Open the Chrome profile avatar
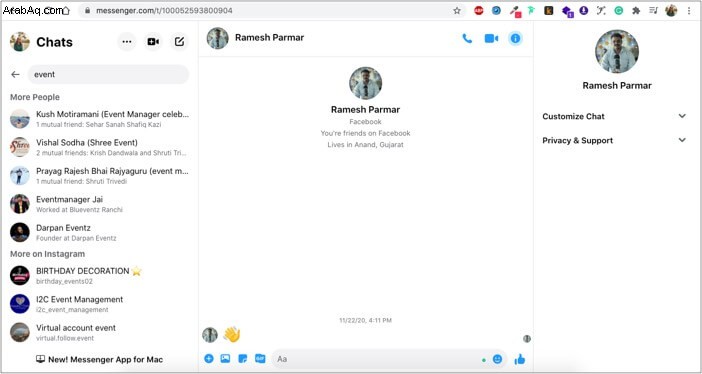Screen dimensions: 702x374 pyautogui.click(x=671, y=11)
